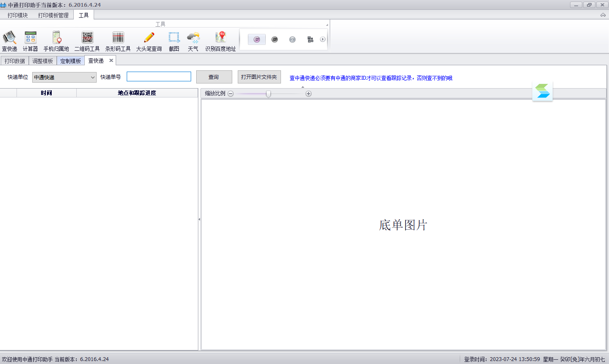This screenshot has width=609, height=364.
Task: Launch the 计算器 calculator tool
Action: (x=31, y=41)
